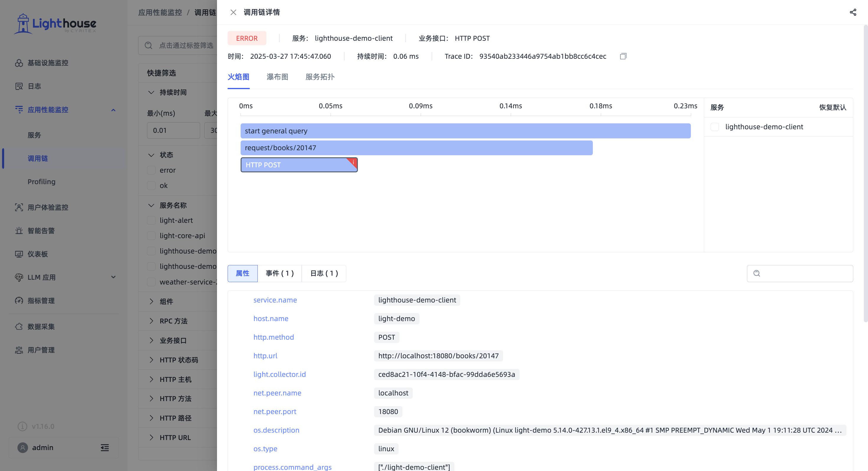
Task: Open 智能告警 in the sidebar
Action: [x=41, y=231]
